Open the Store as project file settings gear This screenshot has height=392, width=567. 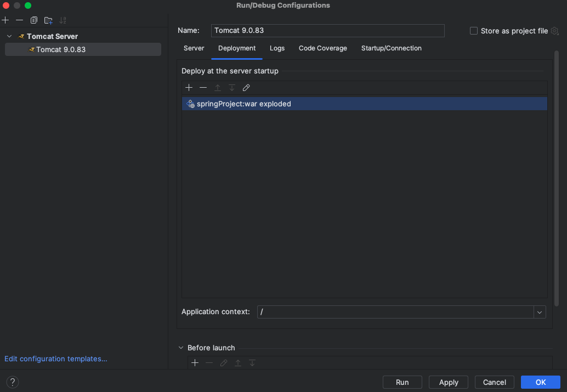pos(555,31)
